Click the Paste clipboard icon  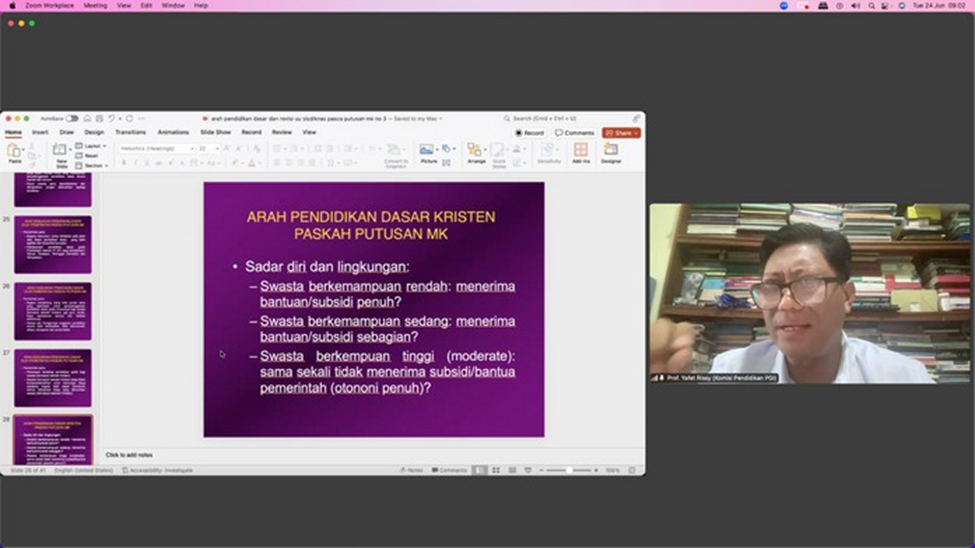(x=13, y=150)
